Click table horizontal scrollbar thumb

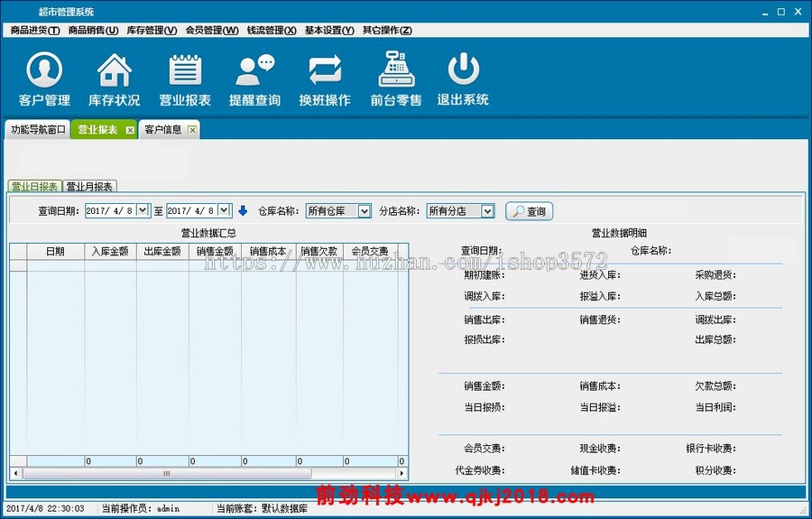(167, 474)
